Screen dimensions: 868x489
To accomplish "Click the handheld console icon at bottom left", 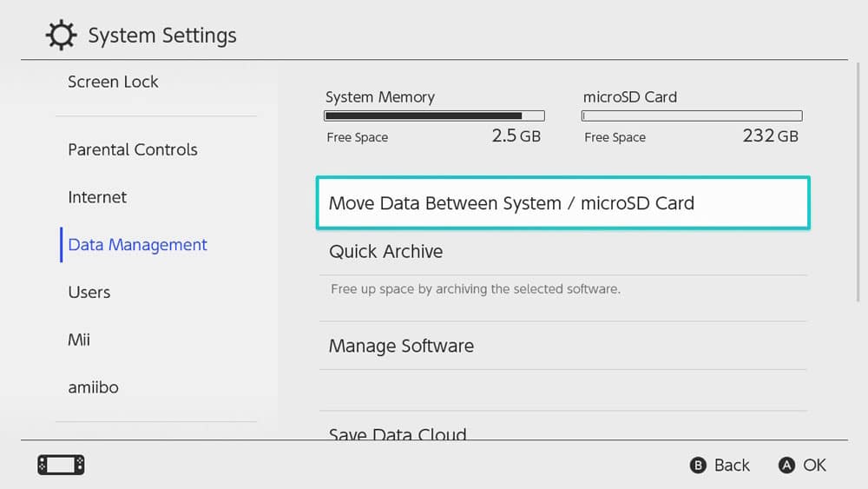I will tap(61, 465).
